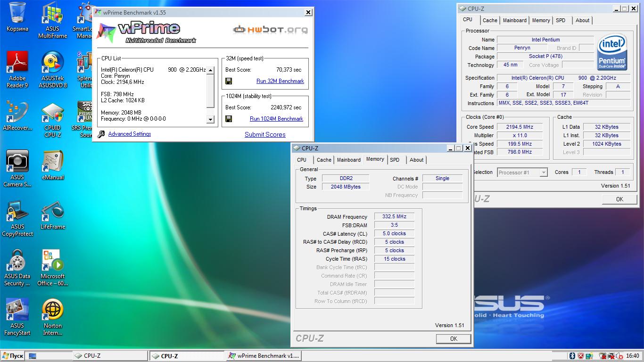The width and height of the screenshot is (644, 362).
Task: Open the eManual desktop icon
Action: pos(53,165)
